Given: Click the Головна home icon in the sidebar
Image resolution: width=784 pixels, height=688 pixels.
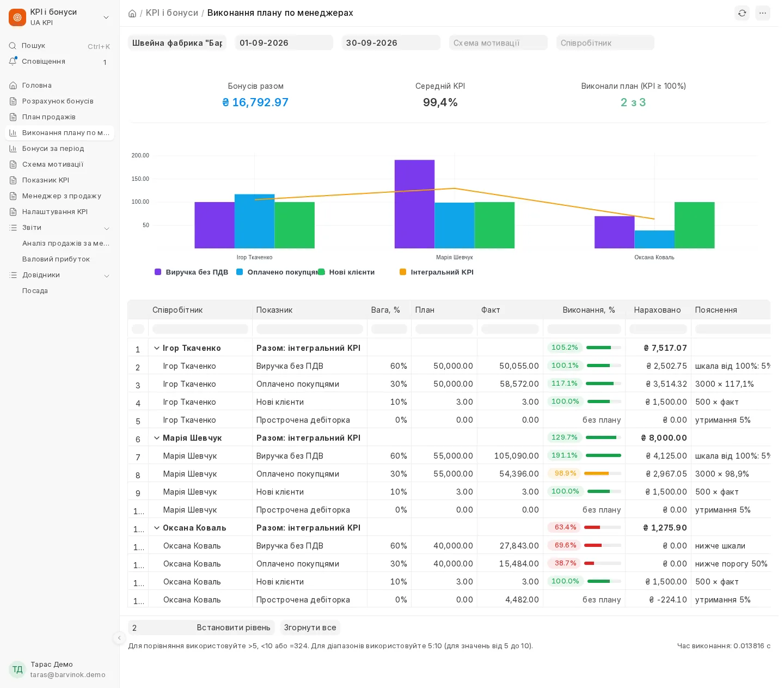Looking at the screenshot, I should tap(13, 86).
